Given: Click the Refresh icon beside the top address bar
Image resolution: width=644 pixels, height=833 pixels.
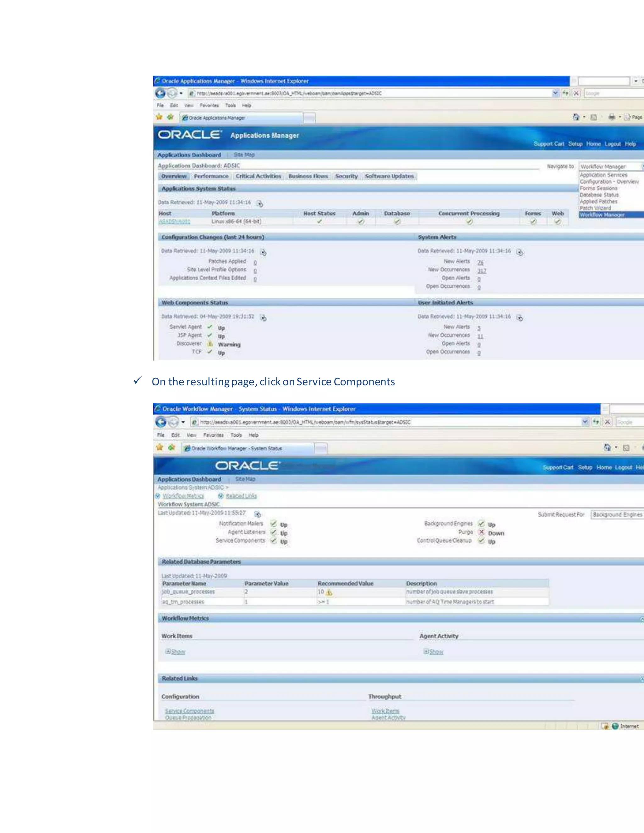Looking at the screenshot, I should coord(565,93).
